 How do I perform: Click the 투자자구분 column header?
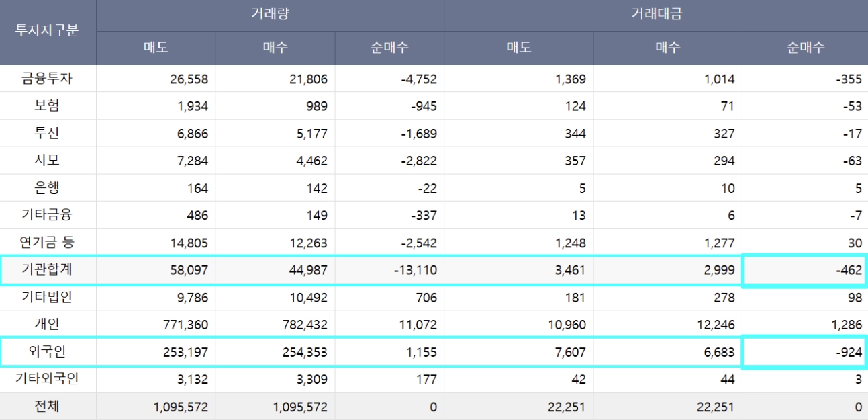(47, 32)
